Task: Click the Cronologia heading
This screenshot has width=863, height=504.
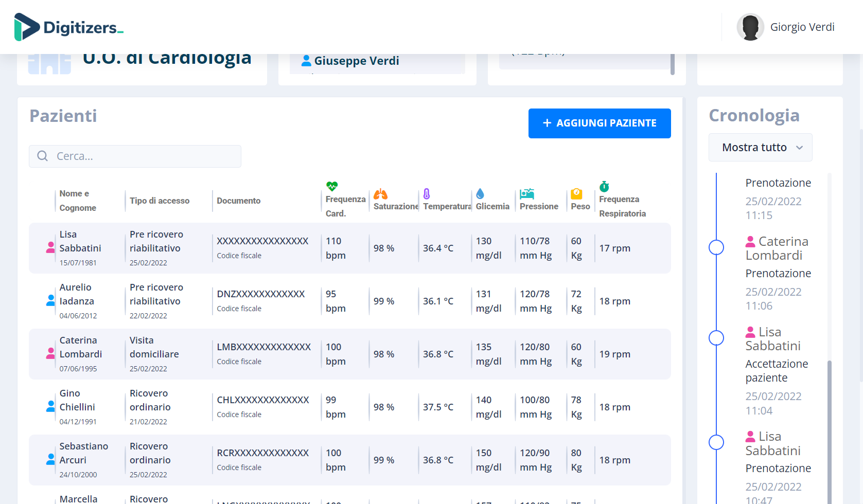Action: point(754,116)
